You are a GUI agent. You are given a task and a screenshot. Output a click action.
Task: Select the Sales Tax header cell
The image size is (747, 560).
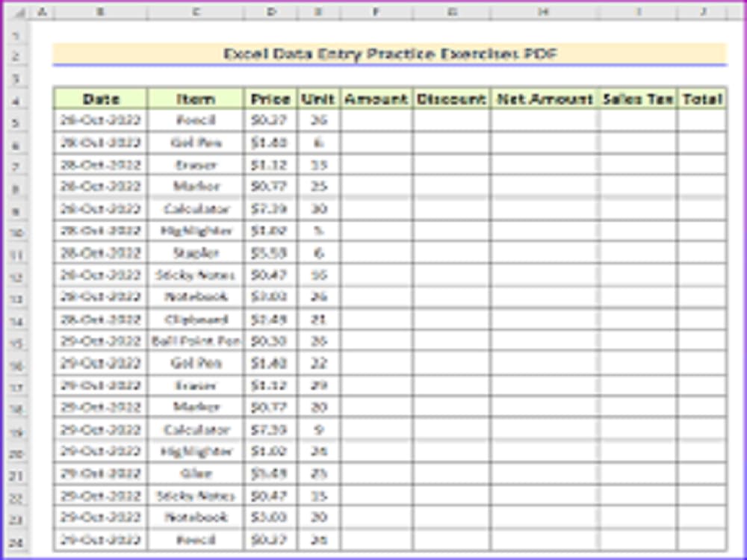pyautogui.click(x=638, y=99)
